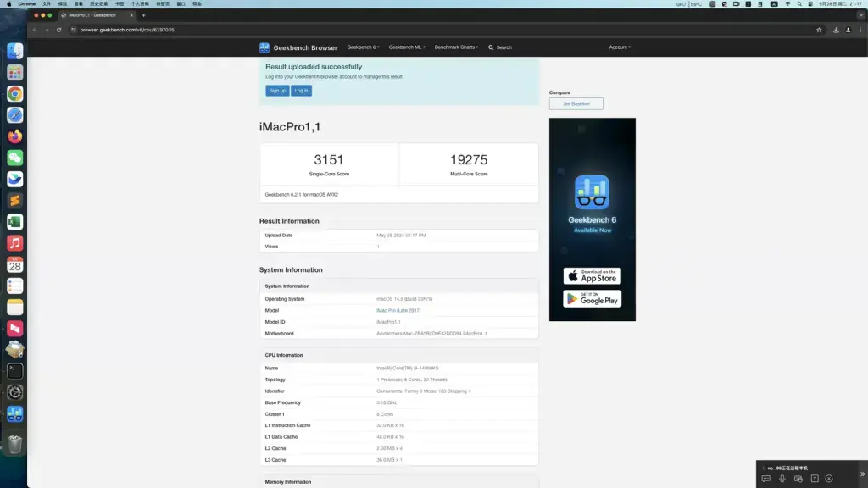The height and width of the screenshot is (488, 868).
Task: Open Terminal from the dock
Action: click(15, 371)
